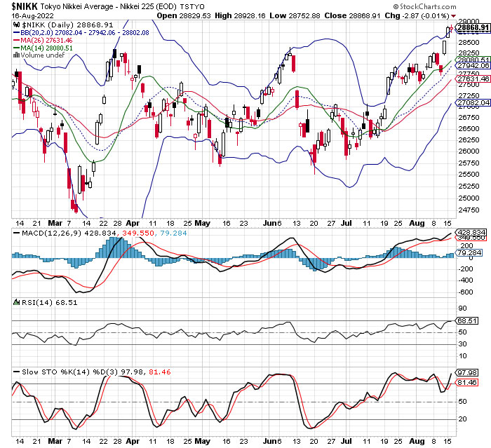
Task: Click the 28500 price axis label
Action: tap(469, 43)
